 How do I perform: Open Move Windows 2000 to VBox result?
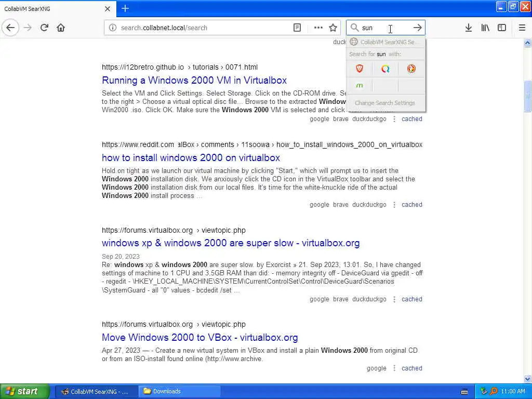point(200,338)
